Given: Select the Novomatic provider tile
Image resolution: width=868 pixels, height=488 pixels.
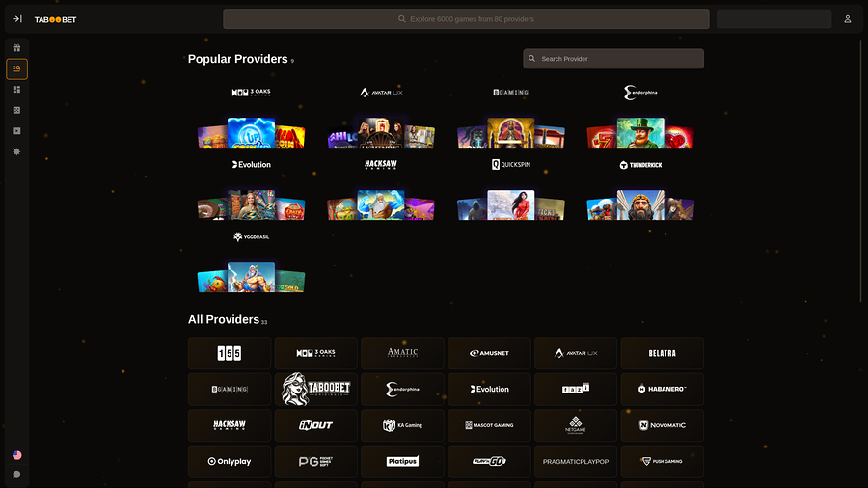Looking at the screenshot, I should [x=662, y=425].
